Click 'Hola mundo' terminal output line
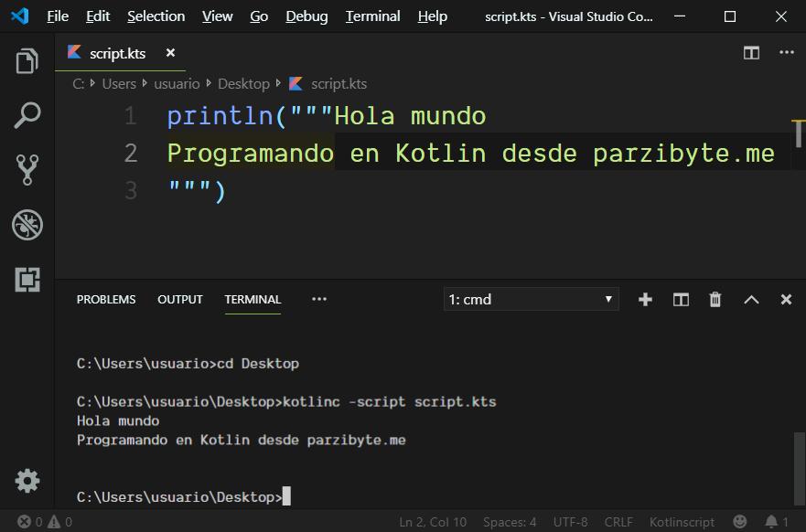This screenshot has width=806, height=532. pos(118,421)
